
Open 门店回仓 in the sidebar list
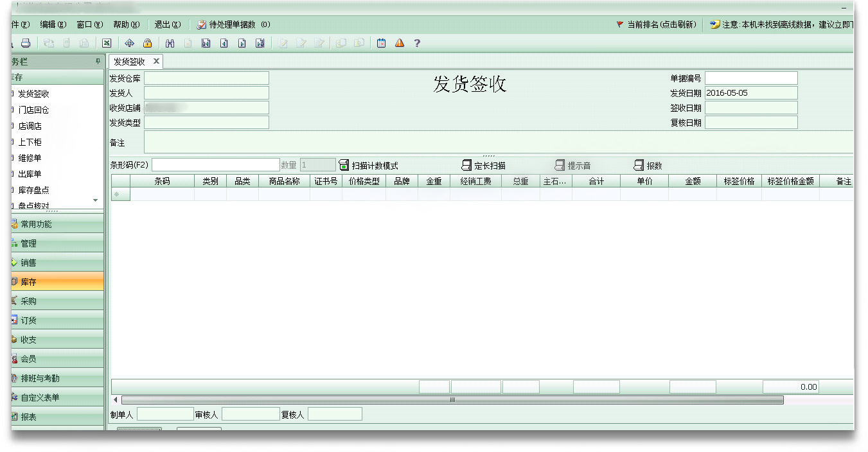pyautogui.click(x=34, y=110)
